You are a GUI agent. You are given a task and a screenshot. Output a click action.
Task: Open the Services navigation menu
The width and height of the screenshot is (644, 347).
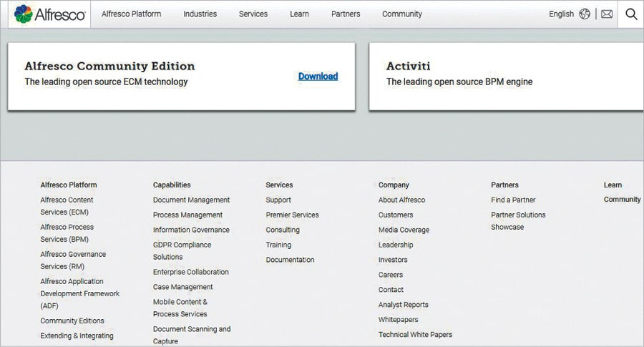pyautogui.click(x=253, y=14)
